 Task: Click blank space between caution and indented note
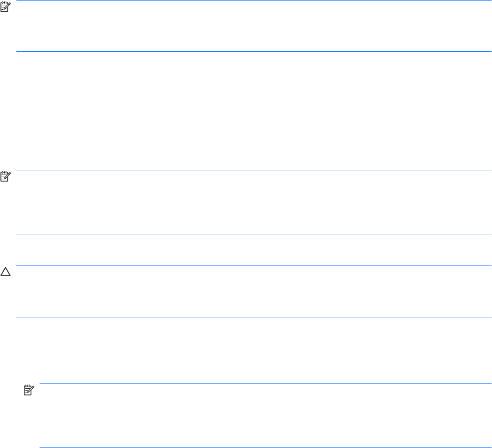254,351
